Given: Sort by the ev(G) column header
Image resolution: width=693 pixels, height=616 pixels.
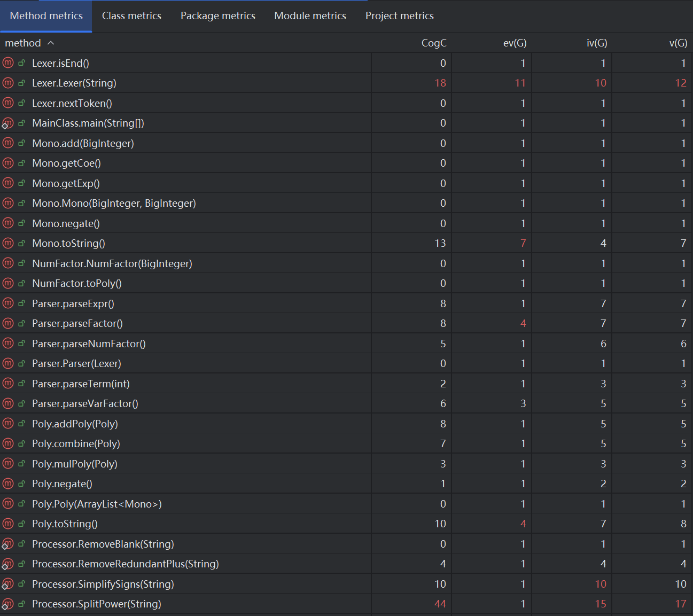Looking at the screenshot, I should (x=515, y=43).
